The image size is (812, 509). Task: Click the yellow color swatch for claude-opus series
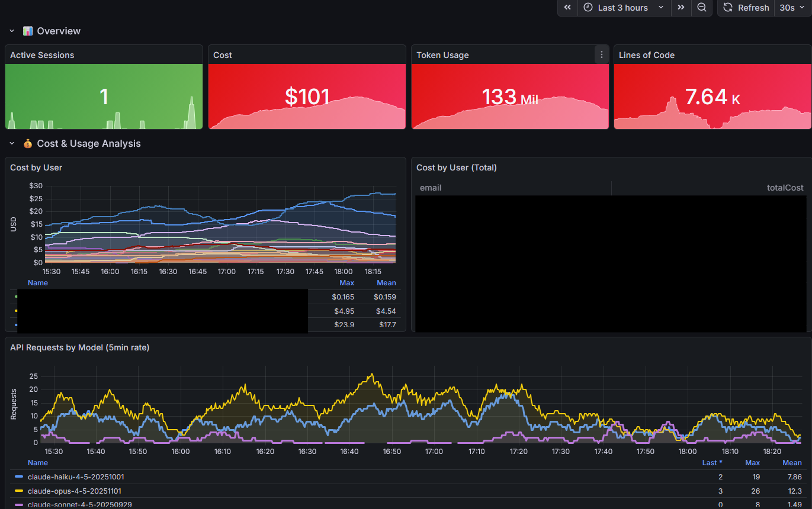(19, 491)
